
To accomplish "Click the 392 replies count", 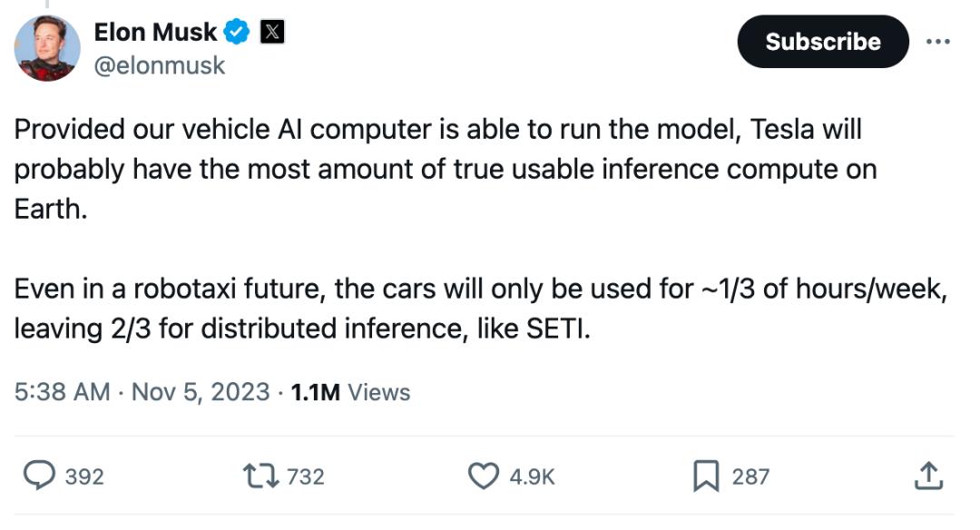I will point(84,476).
